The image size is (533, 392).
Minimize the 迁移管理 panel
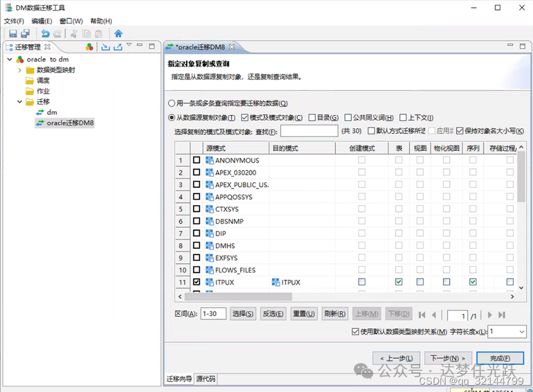(x=140, y=45)
